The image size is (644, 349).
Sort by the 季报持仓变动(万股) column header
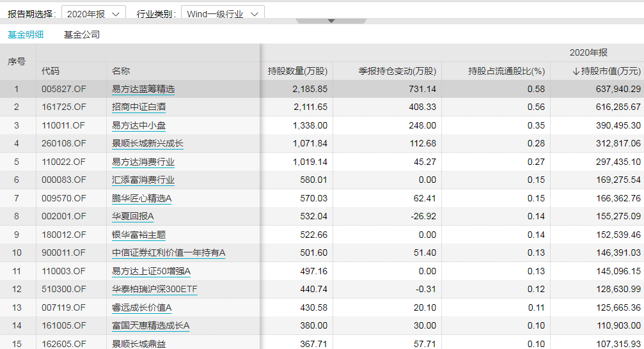pos(397,71)
